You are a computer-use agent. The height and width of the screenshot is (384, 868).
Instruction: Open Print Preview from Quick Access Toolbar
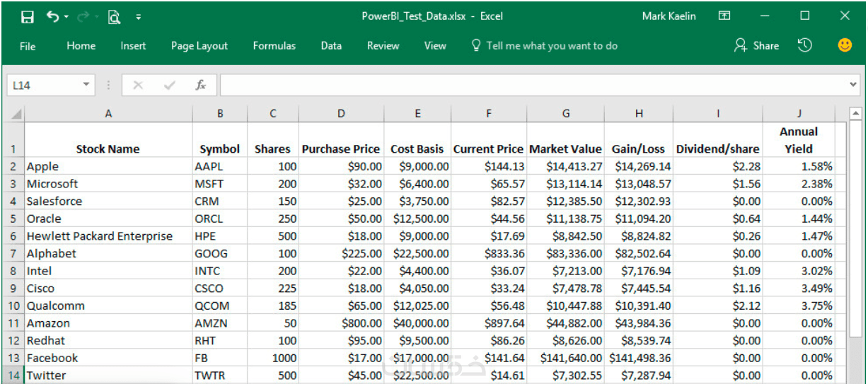tap(114, 16)
